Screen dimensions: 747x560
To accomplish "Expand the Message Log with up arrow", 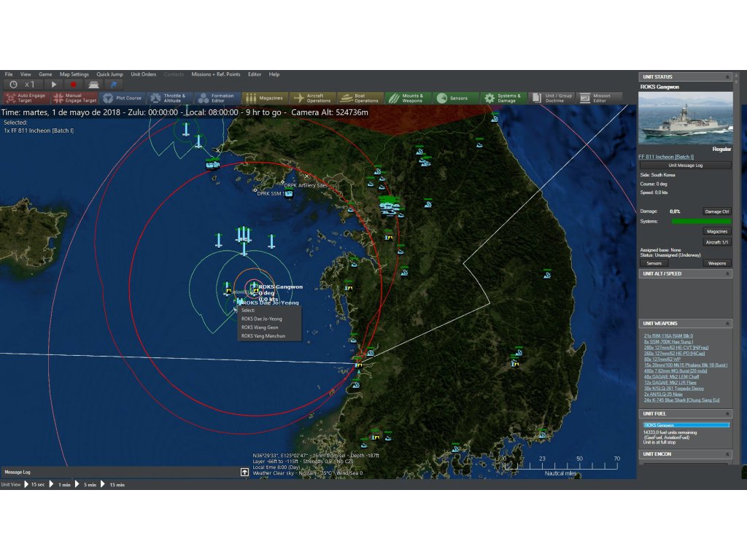I will (245, 472).
